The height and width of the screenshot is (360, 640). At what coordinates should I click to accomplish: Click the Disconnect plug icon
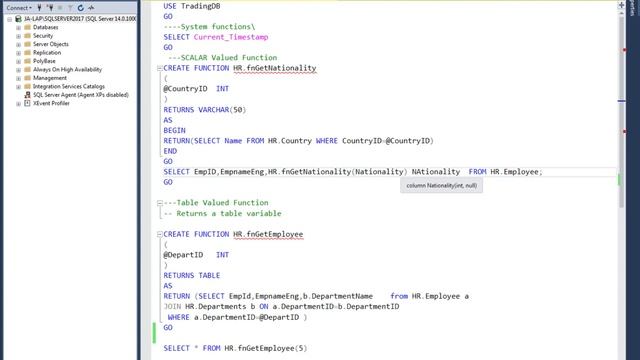coord(50,7)
